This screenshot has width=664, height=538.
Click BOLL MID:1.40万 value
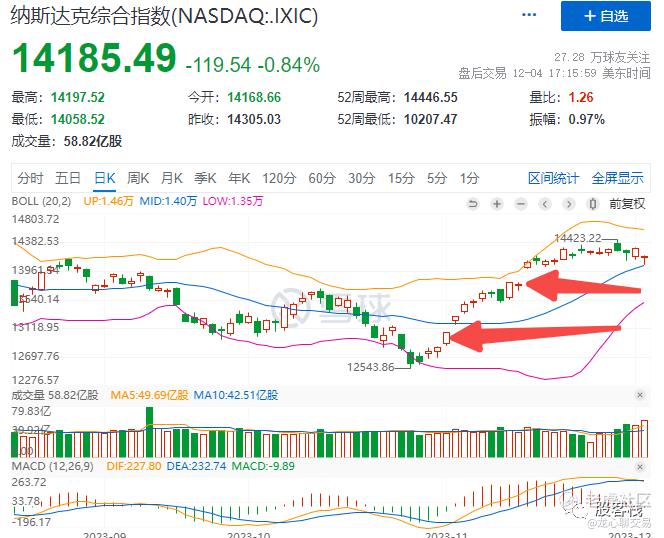click(x=168, y=201)
